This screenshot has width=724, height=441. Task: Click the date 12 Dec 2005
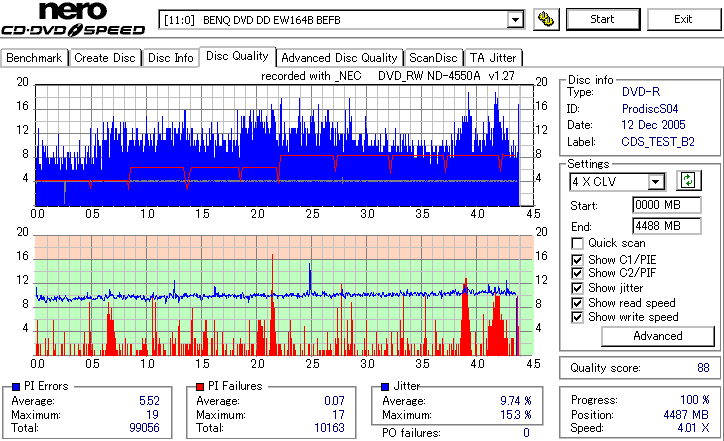(x=653, y=125)
